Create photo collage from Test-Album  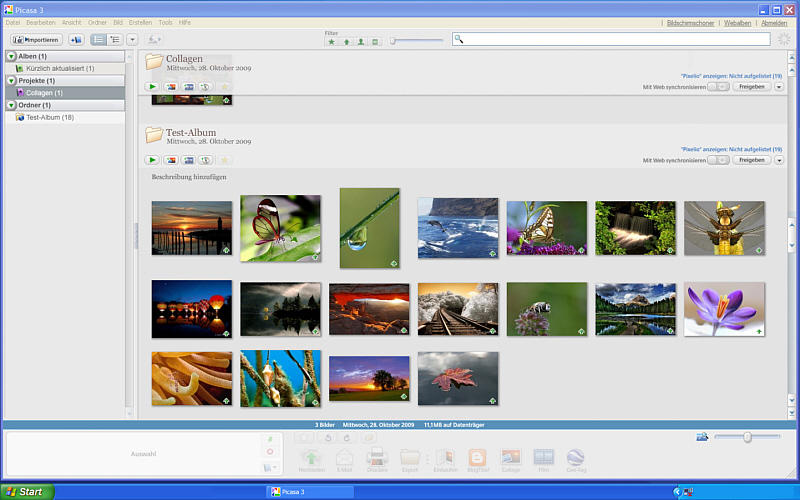171,160
